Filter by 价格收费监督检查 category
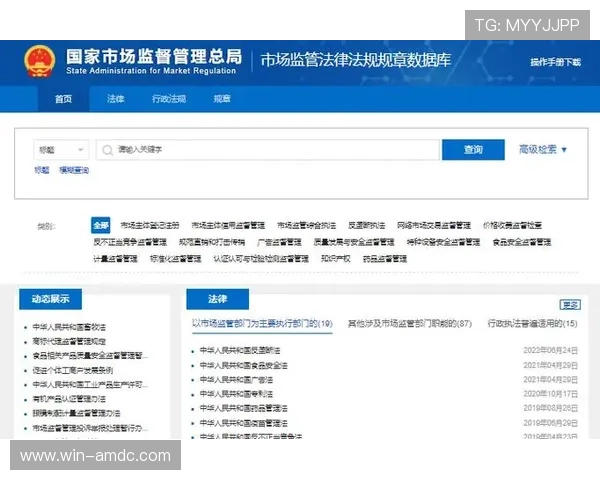 tap(512, 225)
